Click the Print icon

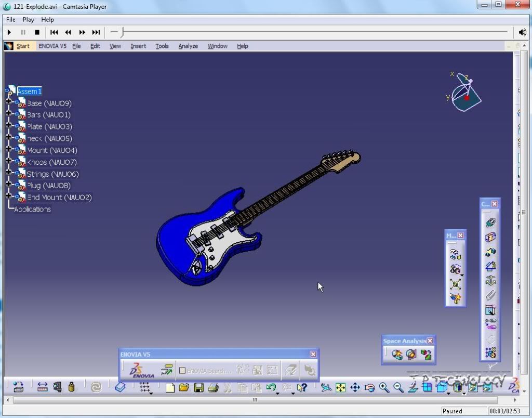[x=213, y=387]
